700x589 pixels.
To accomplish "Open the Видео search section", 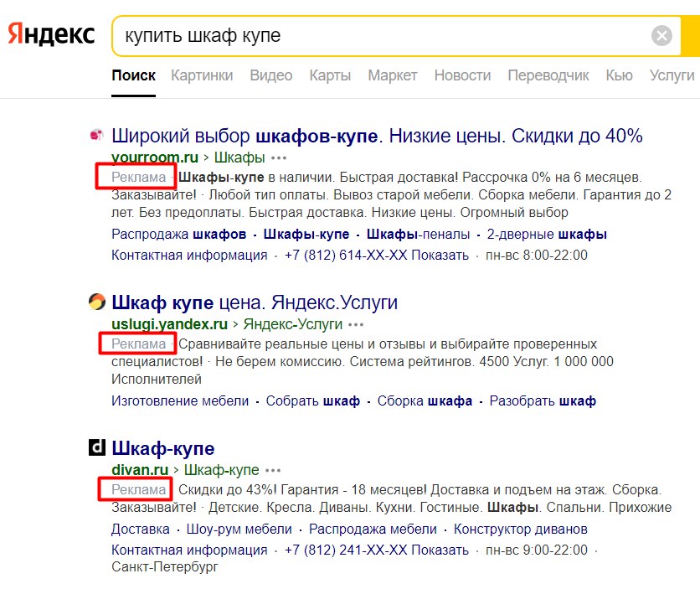I will [x=270, y=75].
